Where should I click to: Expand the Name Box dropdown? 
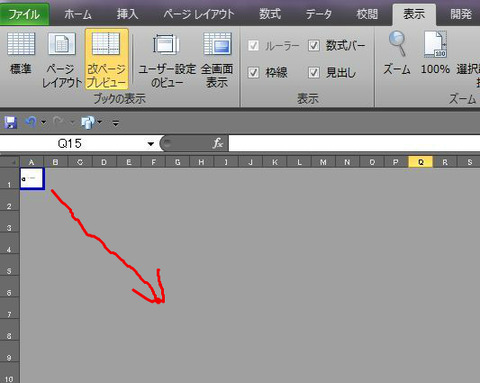151,144
